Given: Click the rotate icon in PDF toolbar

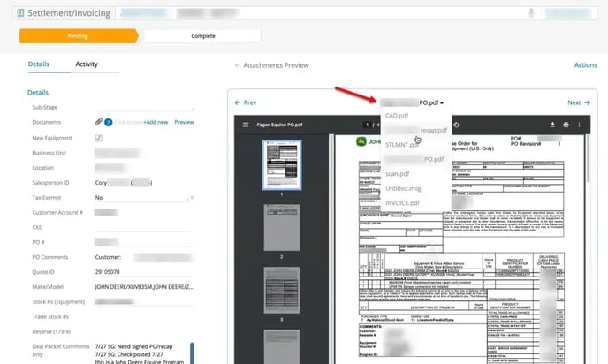Looking at the screenshot, I should 456,125.
